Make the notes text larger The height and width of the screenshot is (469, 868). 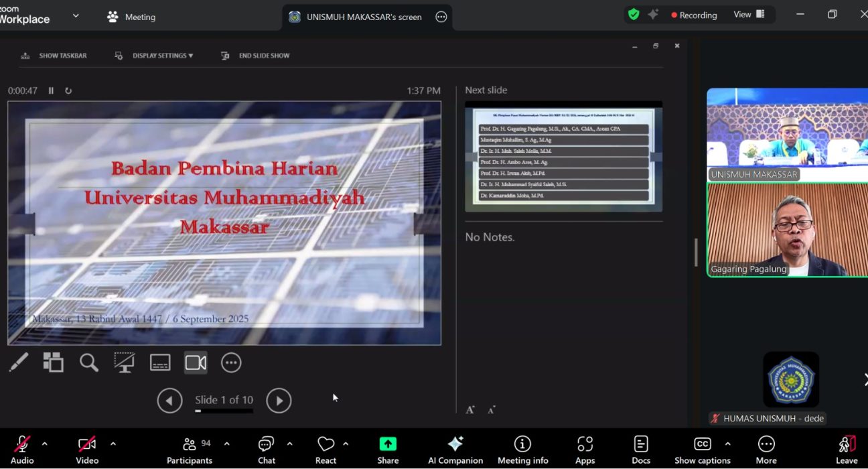click(470, 409)
